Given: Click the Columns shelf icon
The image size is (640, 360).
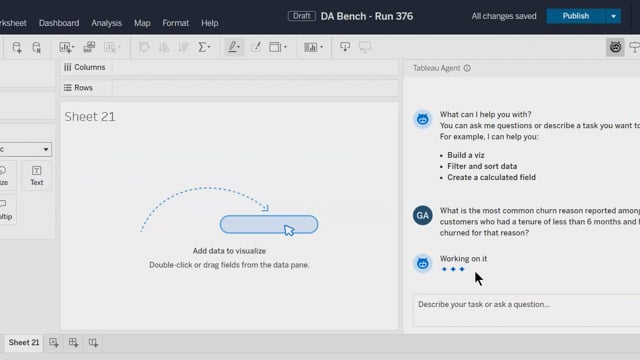Looking at the screenshot, I should tap(68, 67).
